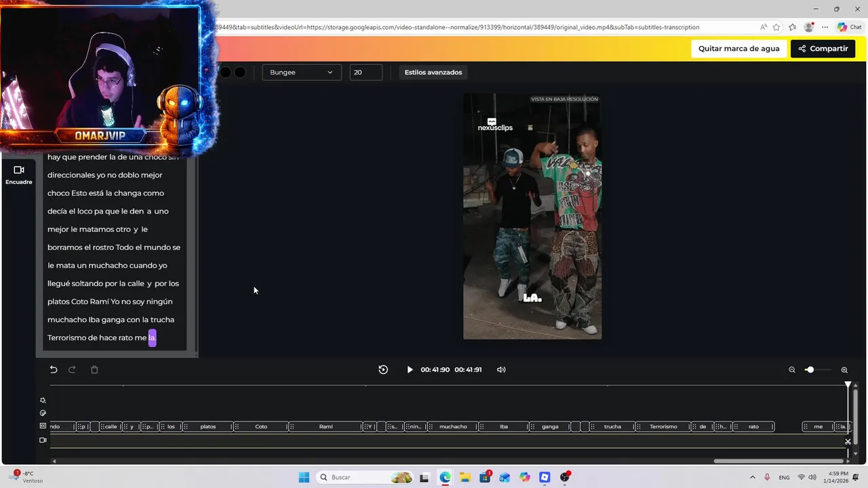Open Copilot Chat in browser

tap(850, 27)
